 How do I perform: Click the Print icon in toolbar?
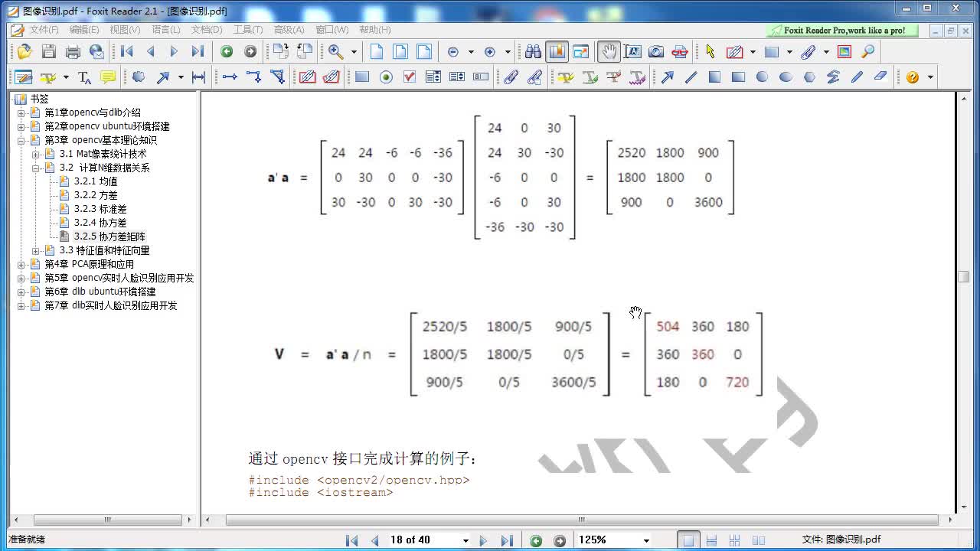[x=73, y=51]
